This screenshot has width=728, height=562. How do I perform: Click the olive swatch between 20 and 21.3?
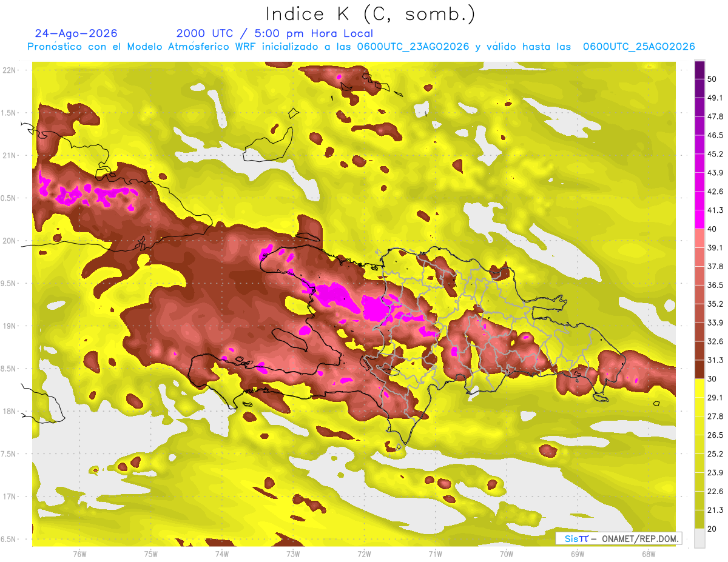(699, 520)
